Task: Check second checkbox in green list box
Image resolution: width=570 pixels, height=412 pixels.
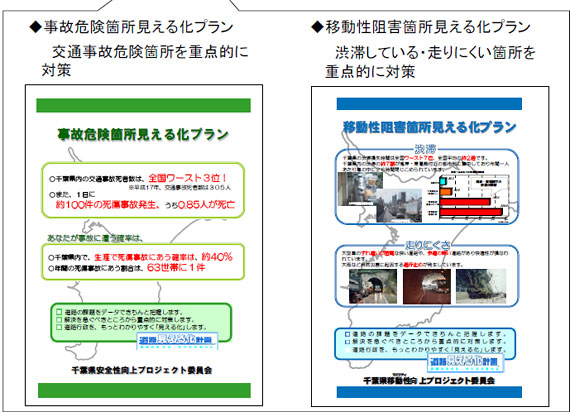Action: (x=59, y=319)
